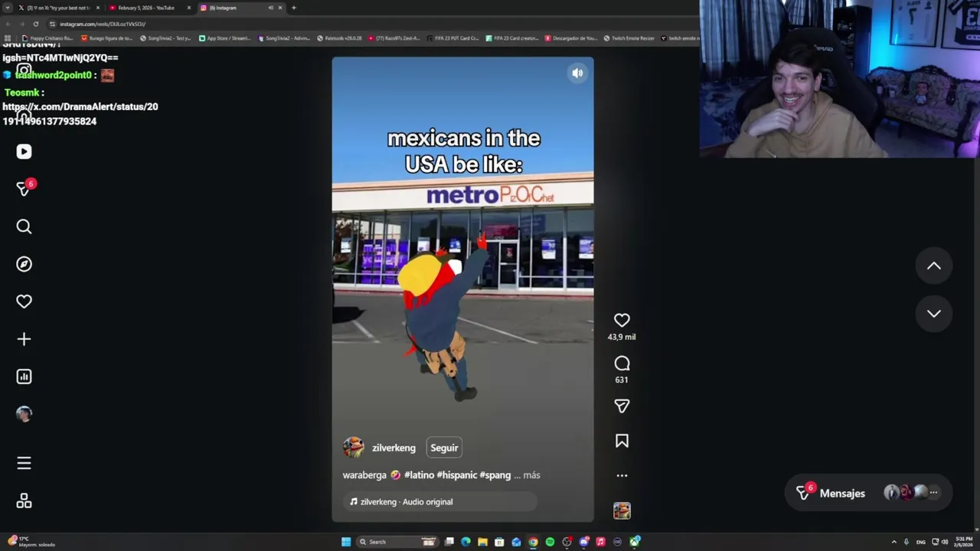This screenshot has height=551, width=980.
Task: Create a new post with plus icon
Action: pos(24,339)
